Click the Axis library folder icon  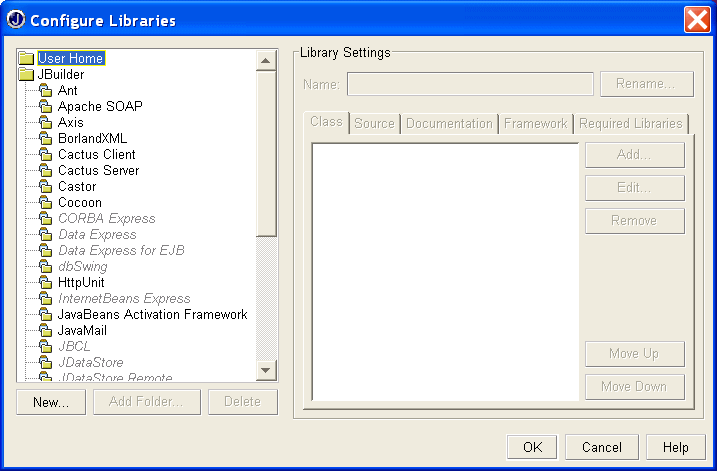pyautogui.click(x=45, y=123)
